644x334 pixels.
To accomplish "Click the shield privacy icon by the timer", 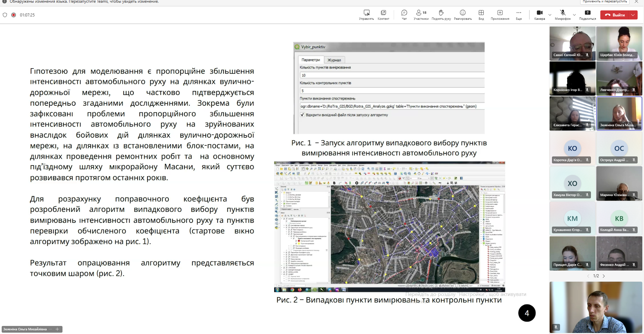I will [x=5, y=15].
